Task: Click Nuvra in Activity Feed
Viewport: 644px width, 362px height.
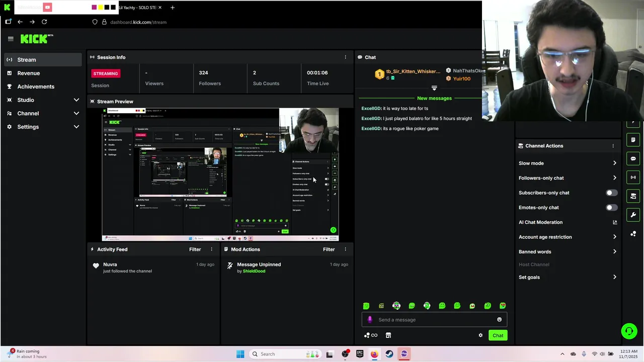Action: tap(110, 264)
